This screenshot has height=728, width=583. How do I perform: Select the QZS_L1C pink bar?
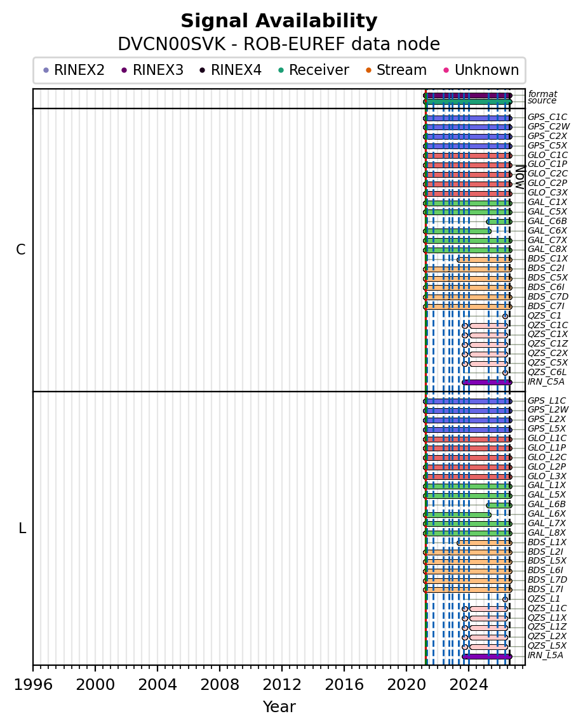(x=488, y=609)
